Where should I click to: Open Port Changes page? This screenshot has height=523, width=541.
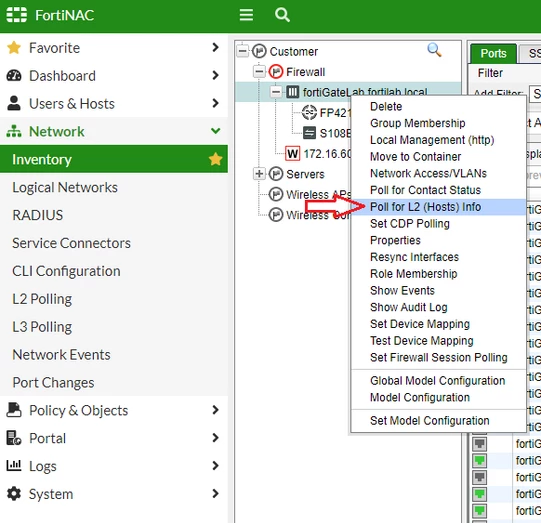[x=114, y=382]
